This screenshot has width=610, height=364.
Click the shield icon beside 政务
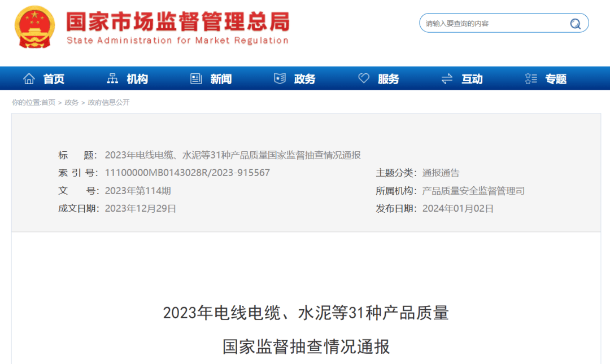click(x=280, y=78)
